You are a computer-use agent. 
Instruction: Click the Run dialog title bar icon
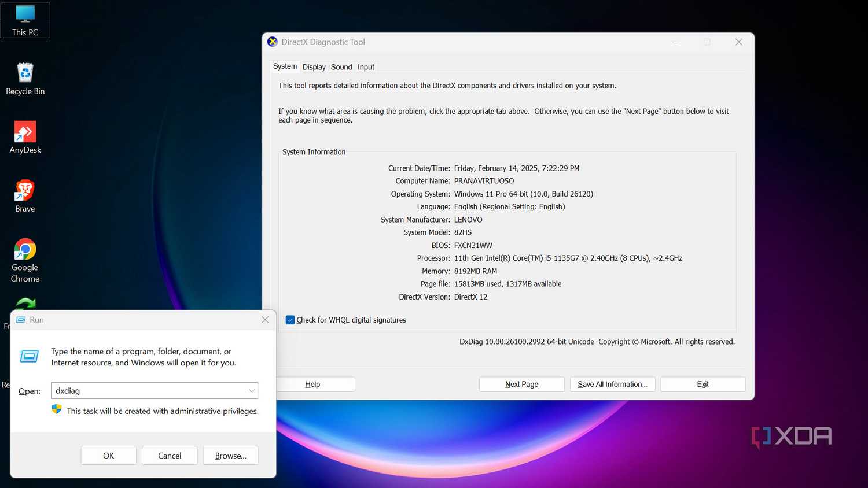coord(21,320)
